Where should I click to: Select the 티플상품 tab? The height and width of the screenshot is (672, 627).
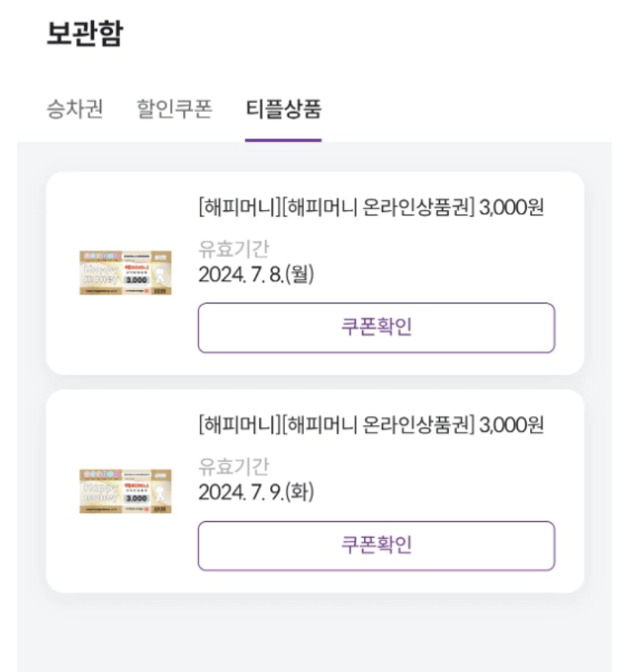284,109
